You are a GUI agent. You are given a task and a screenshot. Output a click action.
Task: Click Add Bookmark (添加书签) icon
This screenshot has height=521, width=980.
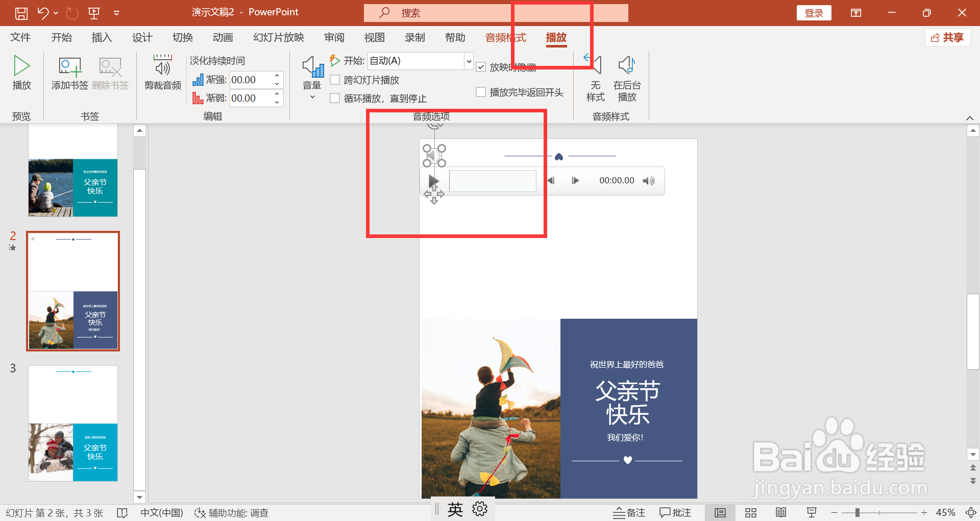pyautogui.click(x=70, y=73)
